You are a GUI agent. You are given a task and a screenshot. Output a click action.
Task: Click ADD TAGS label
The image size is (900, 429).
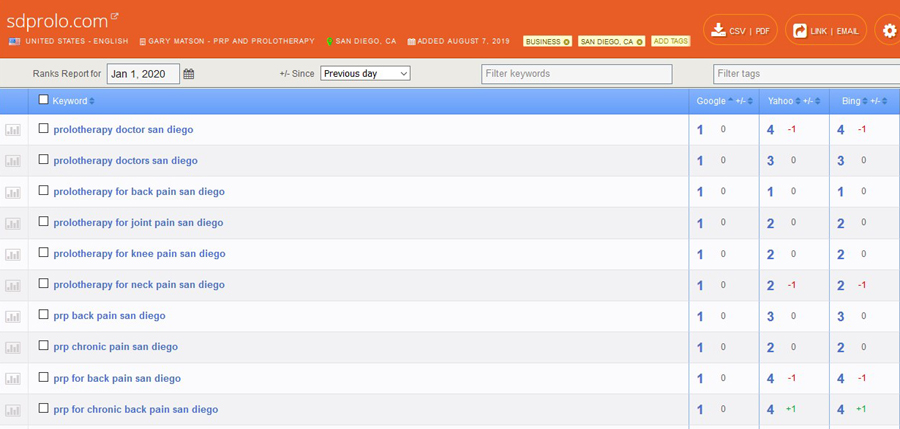[x=670, y=42]
